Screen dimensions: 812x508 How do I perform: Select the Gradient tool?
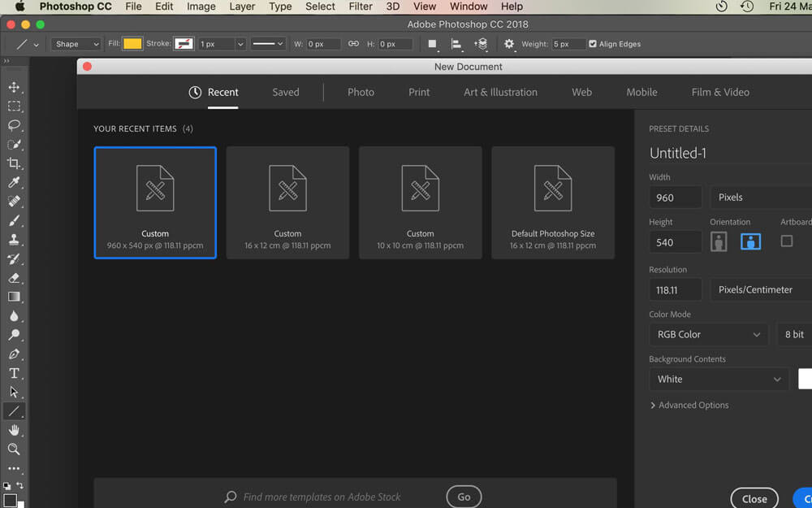(14, 297)
